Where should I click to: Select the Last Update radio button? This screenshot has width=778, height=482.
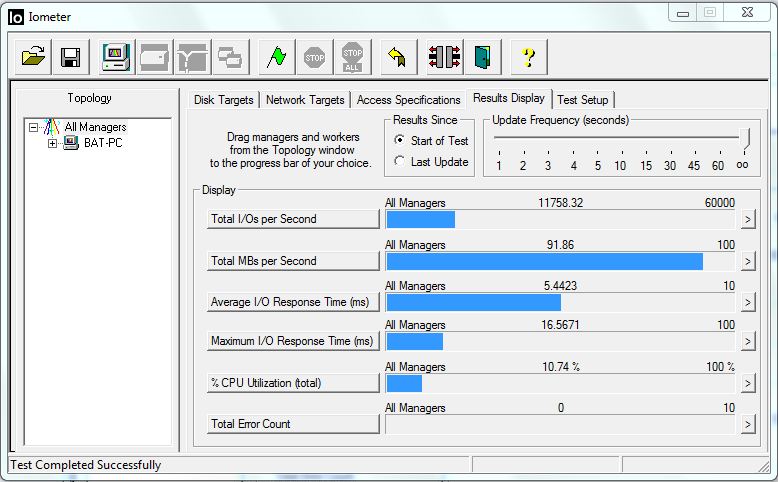399,161
